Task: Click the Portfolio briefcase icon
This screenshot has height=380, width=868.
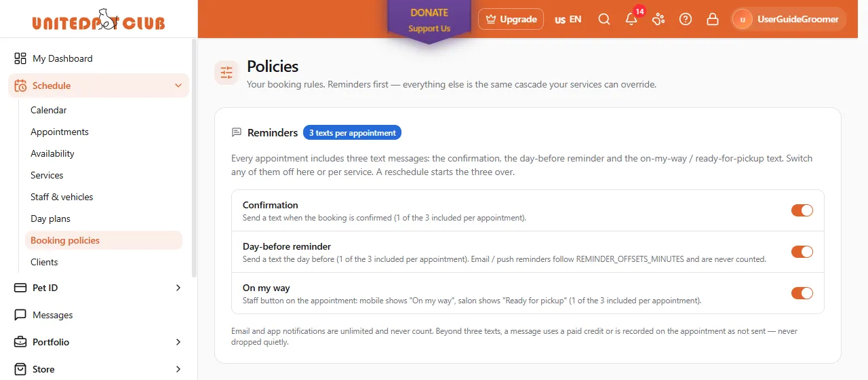Action: 20,342
